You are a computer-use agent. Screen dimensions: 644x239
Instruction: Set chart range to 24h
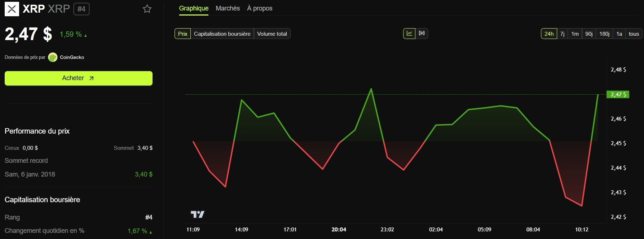pyautogui.click(x=549, y=34)
